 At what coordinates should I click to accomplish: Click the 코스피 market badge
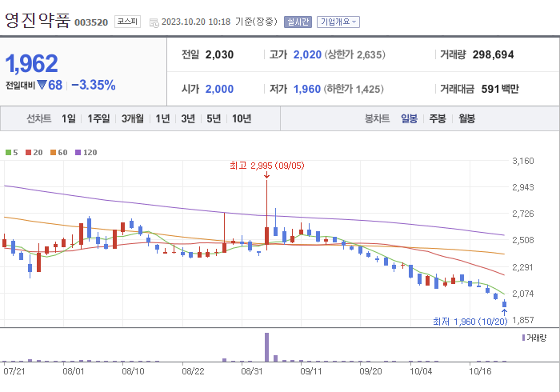[127, 22]
